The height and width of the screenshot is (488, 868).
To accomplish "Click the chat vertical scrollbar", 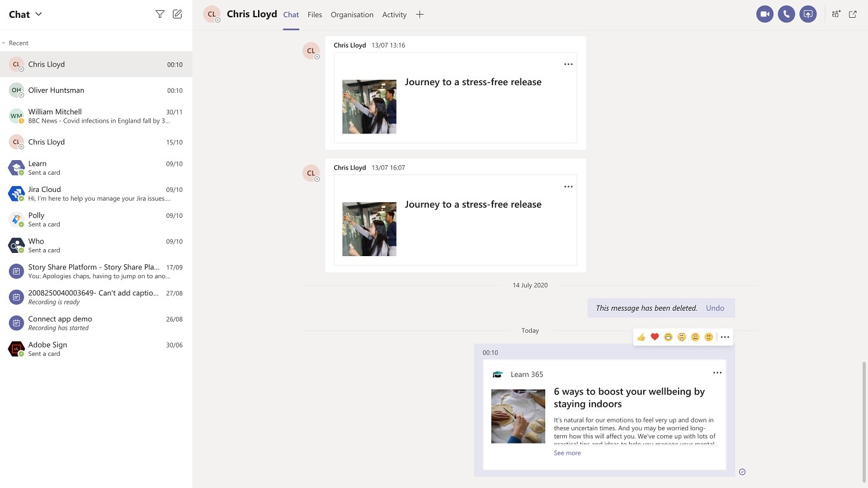I will coord(864,422).
